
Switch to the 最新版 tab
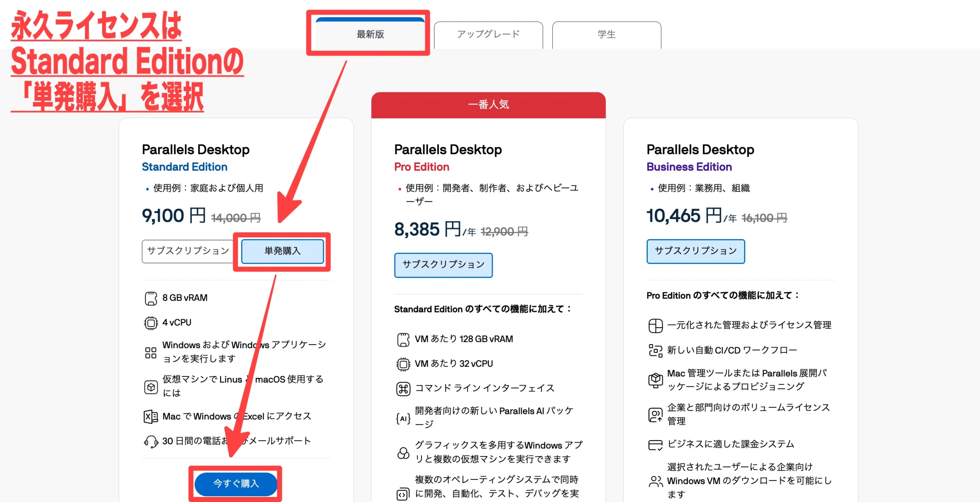370,34
